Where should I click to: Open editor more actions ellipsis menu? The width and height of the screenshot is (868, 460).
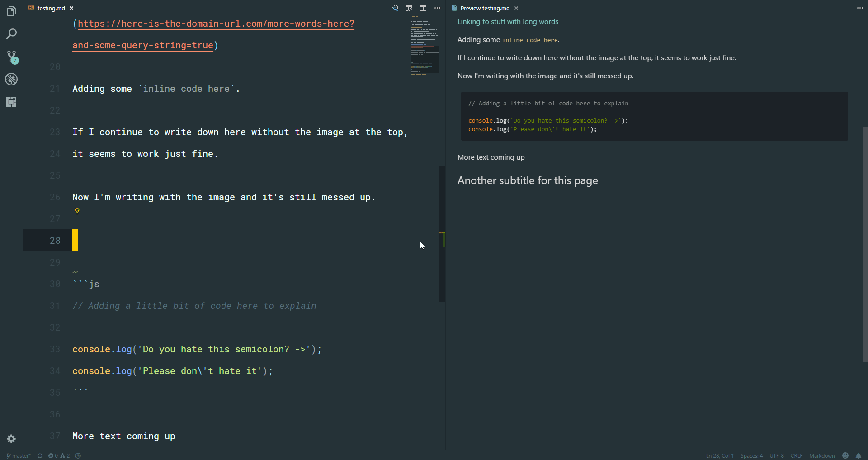coord(437,8)
